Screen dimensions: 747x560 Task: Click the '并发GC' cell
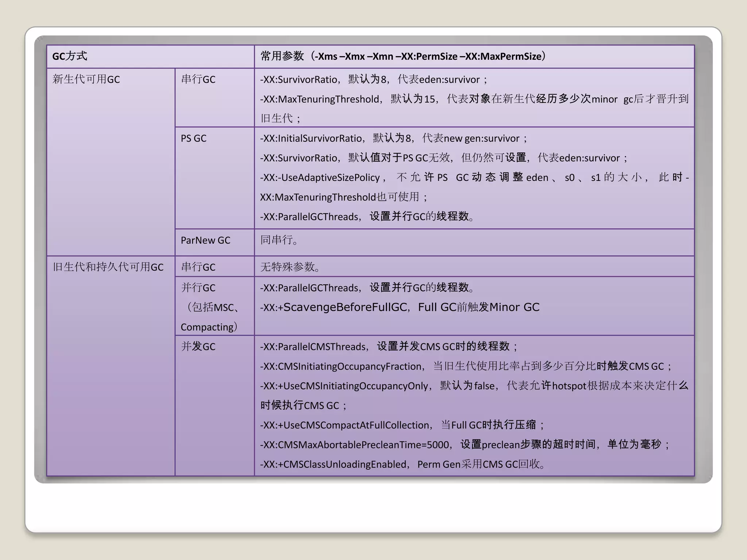click(214, 406)
